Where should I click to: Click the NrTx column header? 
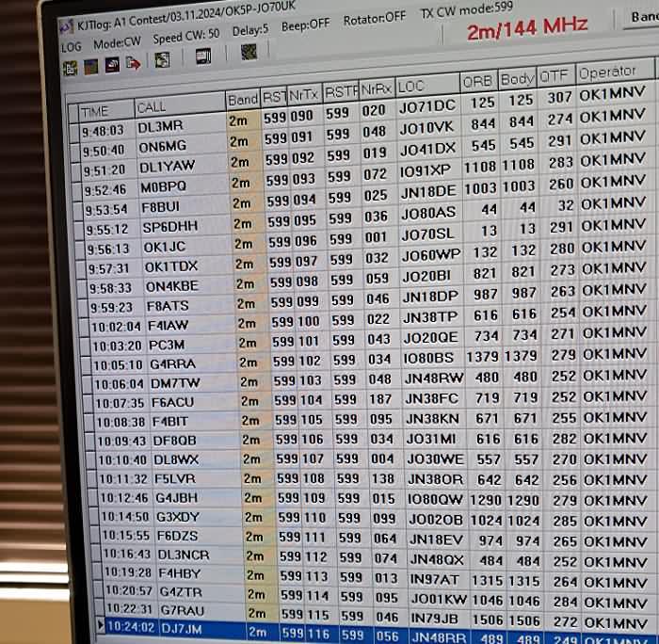[303, 95]
